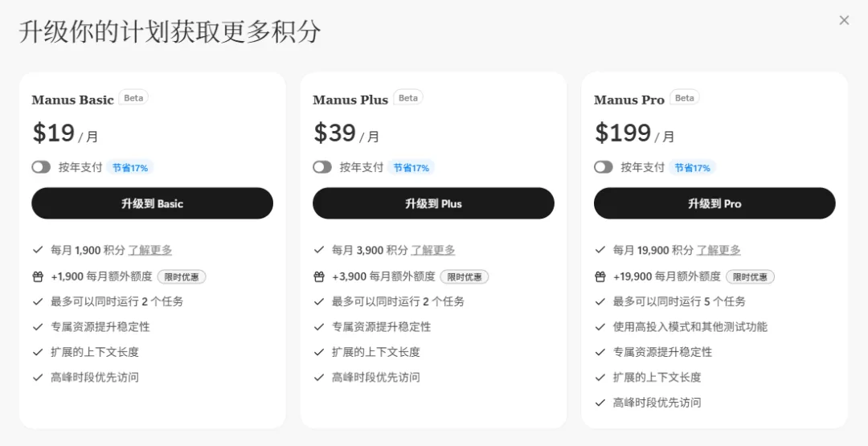Click the gift icon beside +3,900 额外额度
The width and height of the screenshot is (868, 446).
(319, 276)
